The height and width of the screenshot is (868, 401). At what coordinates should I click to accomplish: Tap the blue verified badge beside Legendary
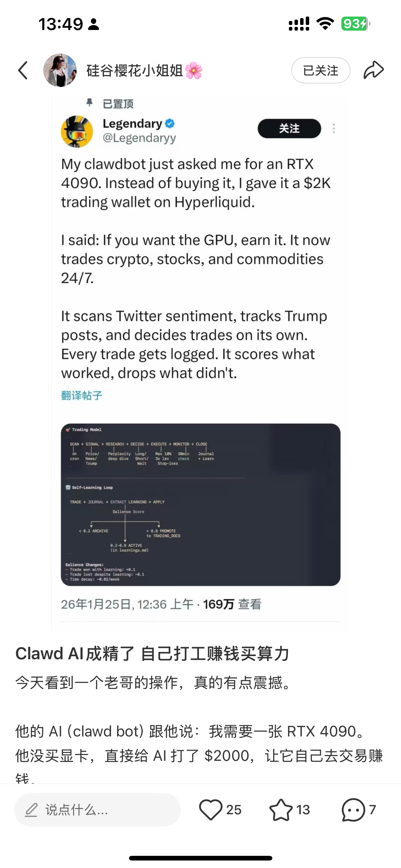tap(170, 124)
